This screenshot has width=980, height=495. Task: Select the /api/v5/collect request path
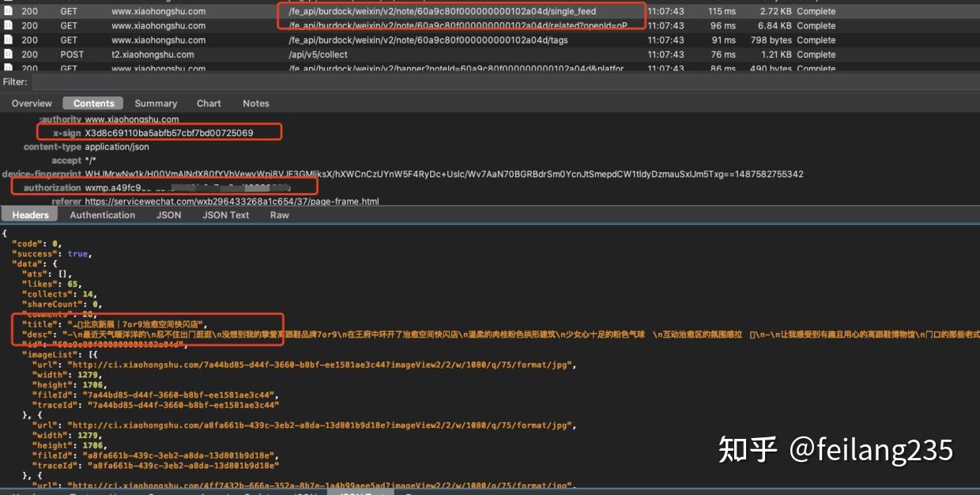click(318, 55)
